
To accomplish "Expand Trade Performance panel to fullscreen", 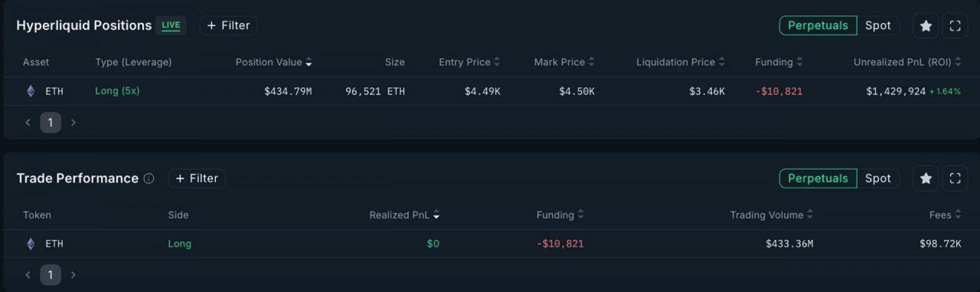I will [954, 178].
